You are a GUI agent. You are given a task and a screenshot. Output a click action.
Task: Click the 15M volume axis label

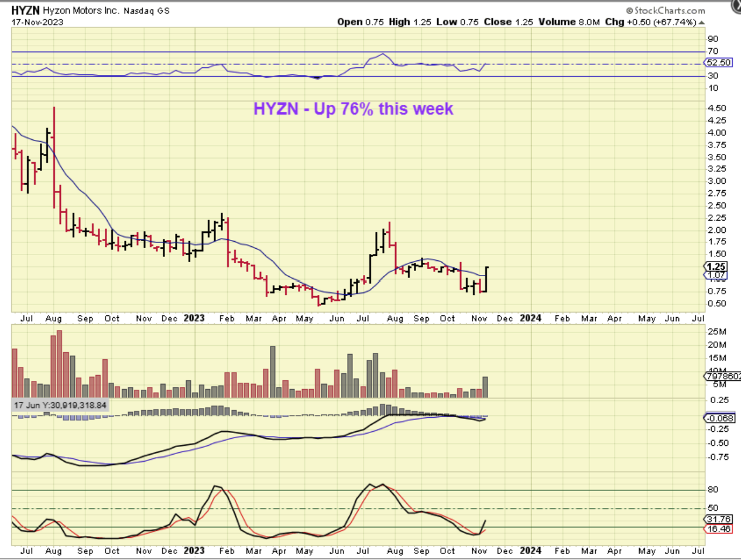coord(717,358)
